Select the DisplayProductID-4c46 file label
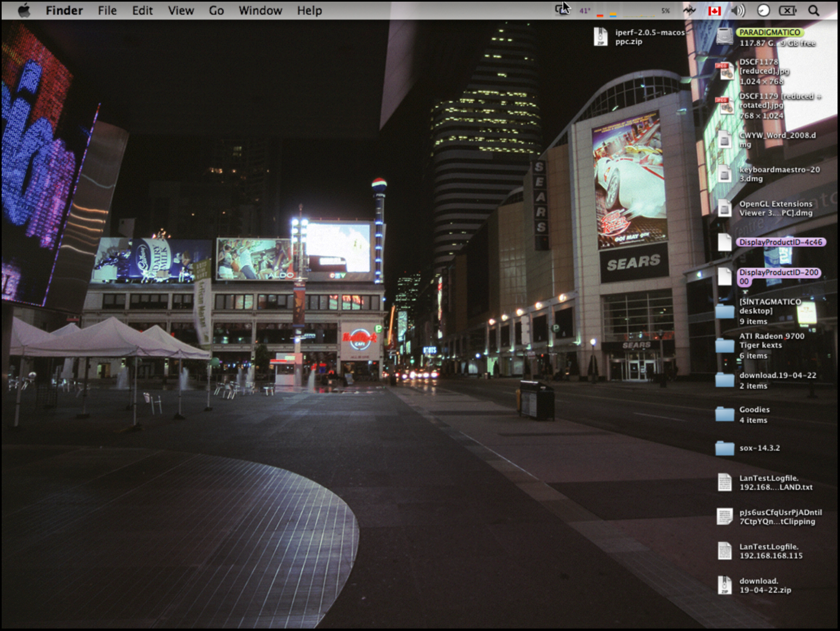This screenshot has width=840, height=631. pyautogui.click(x=780, y=242)
